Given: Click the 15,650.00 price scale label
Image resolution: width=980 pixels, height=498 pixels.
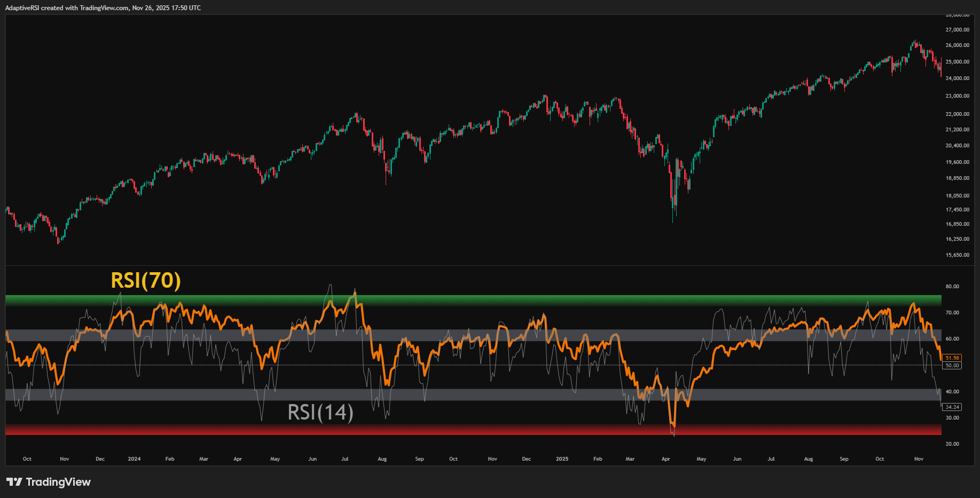Looking at the screenshot, I should 958,255.
